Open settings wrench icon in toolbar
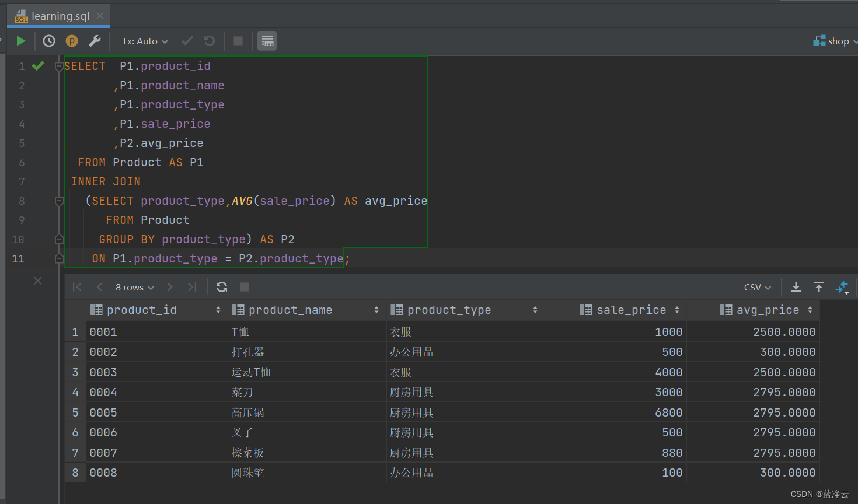858x504 pixels. point(95,41)
